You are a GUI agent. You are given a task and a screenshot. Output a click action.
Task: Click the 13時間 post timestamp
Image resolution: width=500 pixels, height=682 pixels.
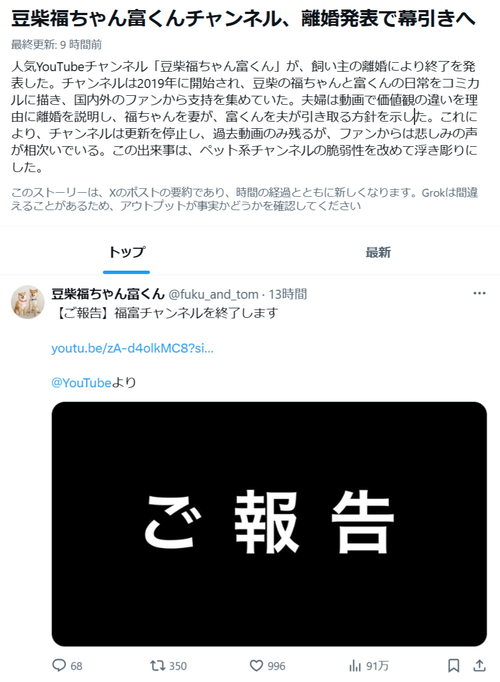click(x=288, y=294)
